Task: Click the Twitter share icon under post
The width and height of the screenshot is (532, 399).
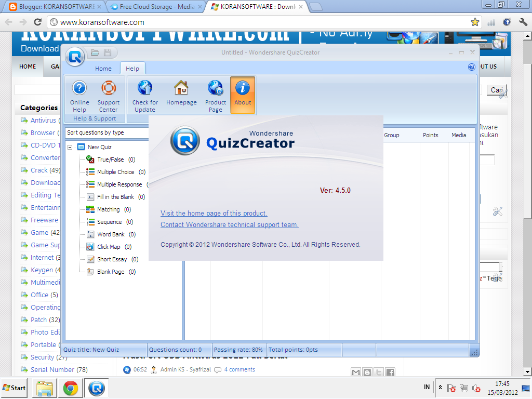Action: pos(379,372)
